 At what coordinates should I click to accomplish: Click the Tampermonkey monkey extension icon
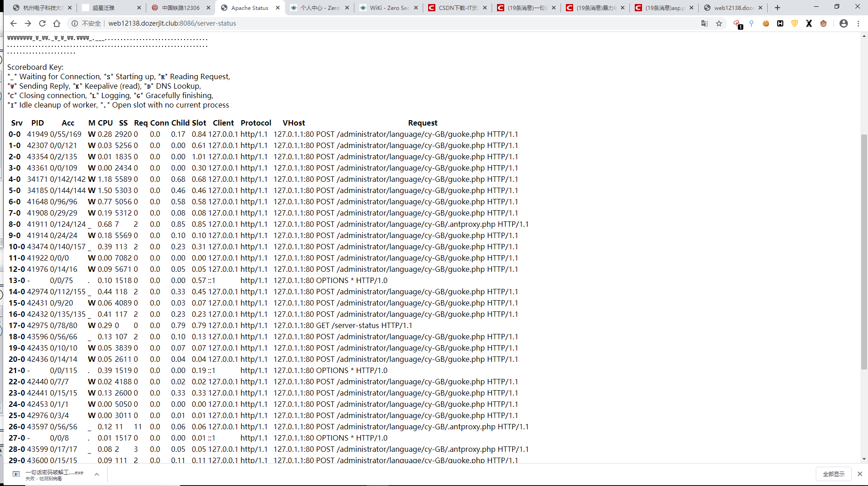(x=823, y=23)
